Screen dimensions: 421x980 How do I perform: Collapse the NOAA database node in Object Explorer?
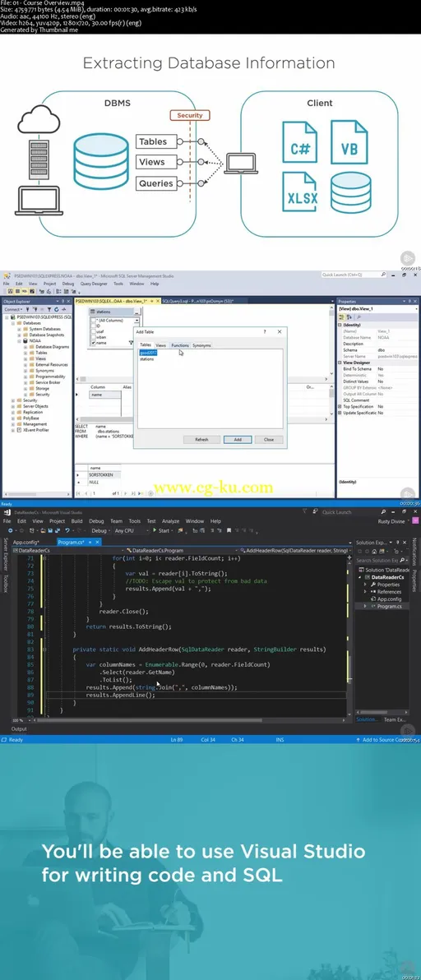coord(18,341)
